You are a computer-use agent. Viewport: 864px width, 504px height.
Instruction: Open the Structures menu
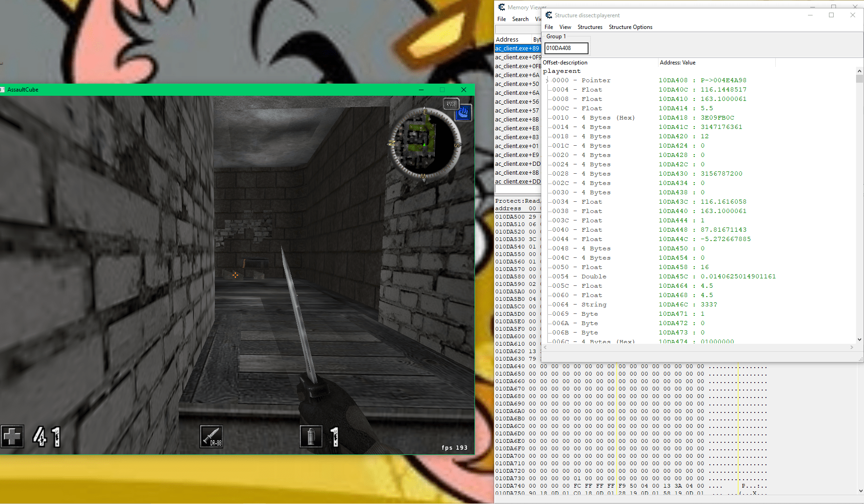[590, 27]
